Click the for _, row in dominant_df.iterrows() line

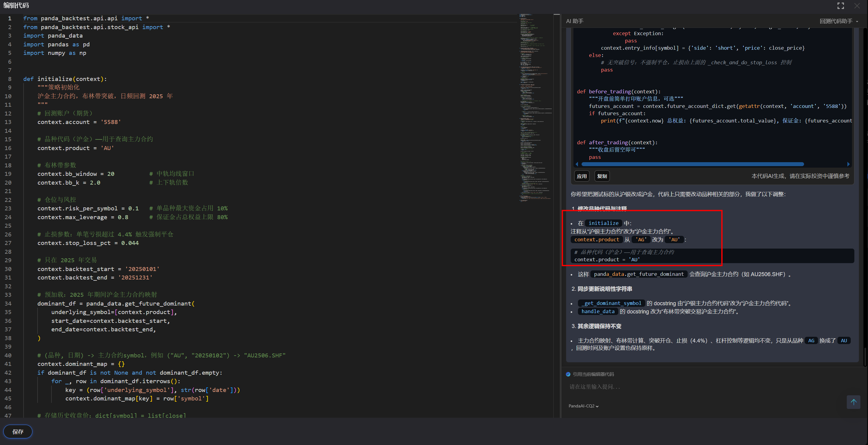click(116, 381)
